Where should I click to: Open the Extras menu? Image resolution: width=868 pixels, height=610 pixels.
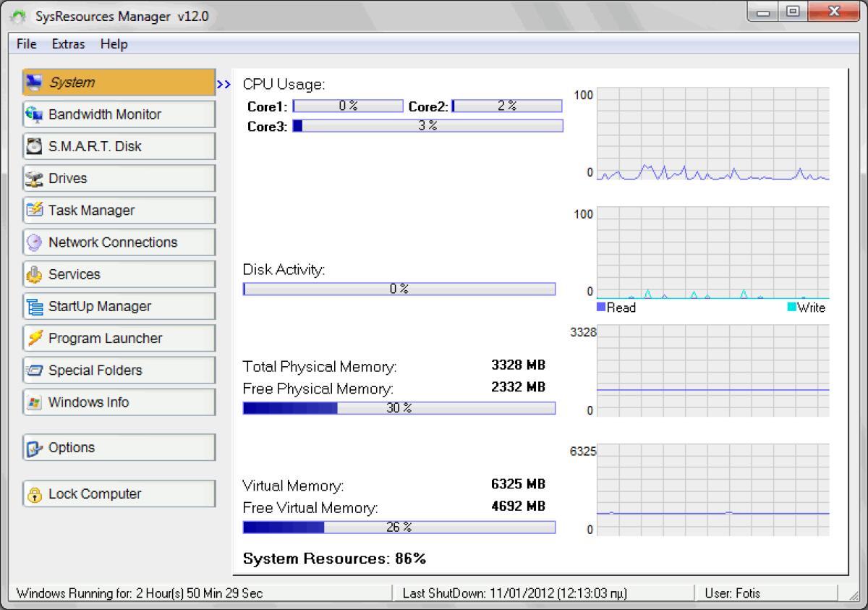click(67, 44)
